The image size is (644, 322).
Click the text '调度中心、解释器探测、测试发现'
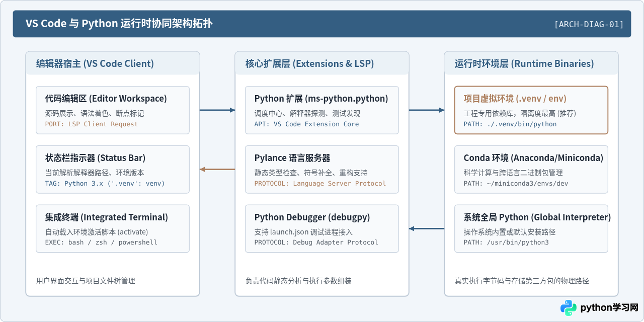pyautogui.click(x=307, y=113)
